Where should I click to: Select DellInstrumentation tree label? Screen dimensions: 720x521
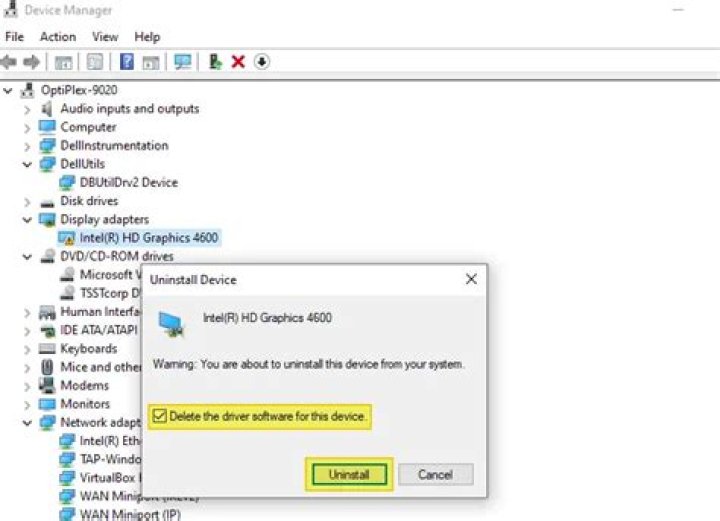[x=114, y=146]
